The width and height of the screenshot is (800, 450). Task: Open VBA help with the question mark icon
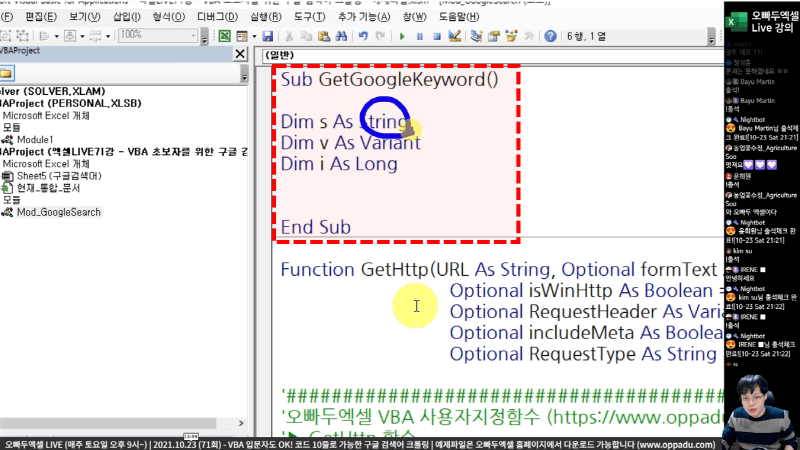click(x=550, y=35)
